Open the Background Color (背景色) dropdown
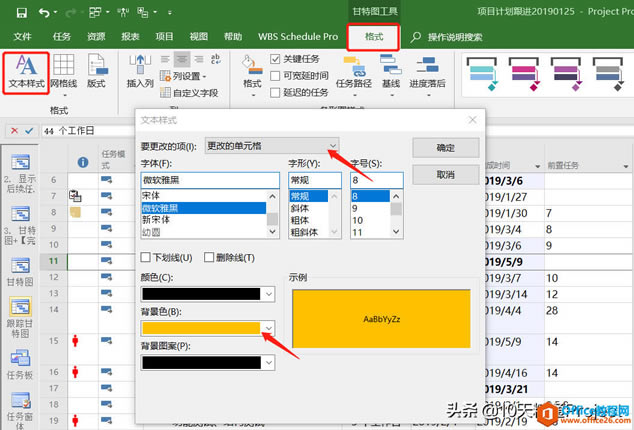 pyautogui.click(x=268, y=327)
